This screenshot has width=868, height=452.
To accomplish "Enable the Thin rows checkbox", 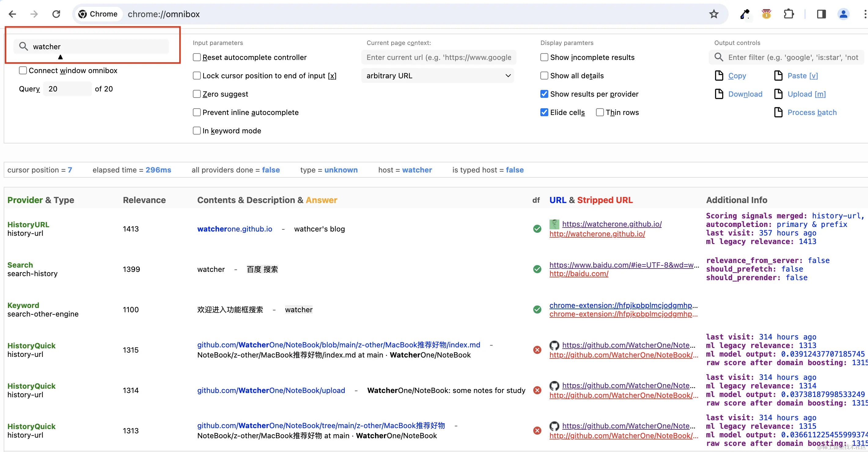I will pos(600,112).
